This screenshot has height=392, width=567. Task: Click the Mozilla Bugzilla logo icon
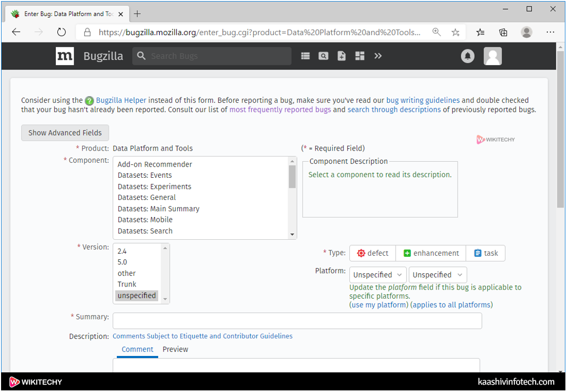click(x=65, y=56)
